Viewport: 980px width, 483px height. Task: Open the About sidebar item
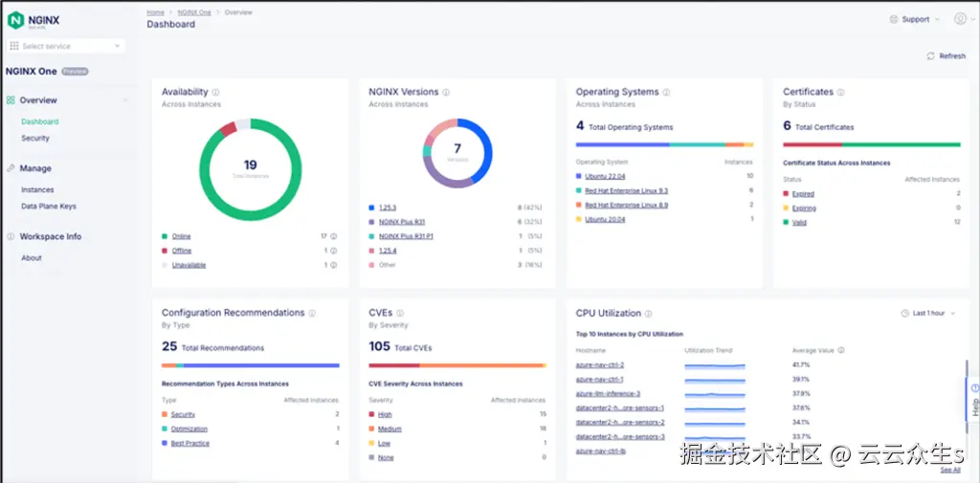(32, 258)
